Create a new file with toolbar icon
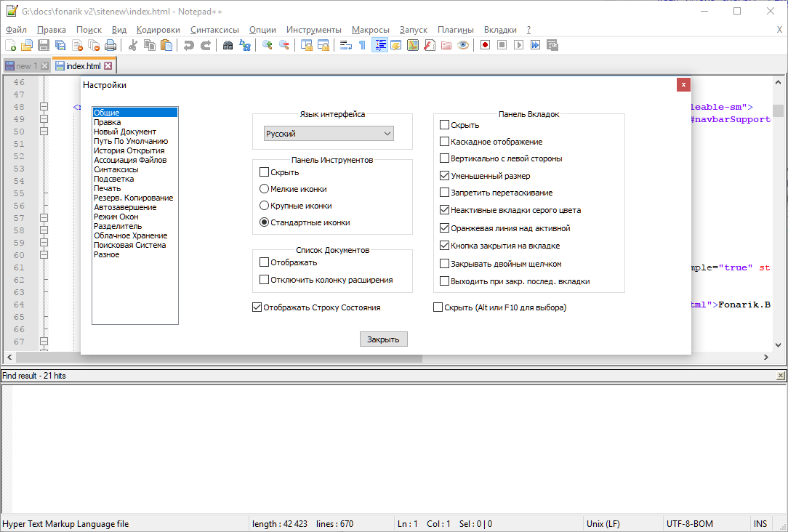Image resolution: width=788 pixels, height=532 pixels. [x=10, y=45]
